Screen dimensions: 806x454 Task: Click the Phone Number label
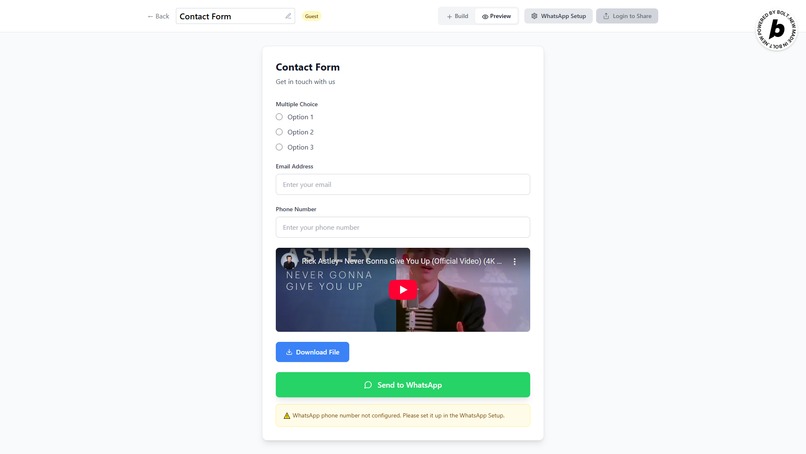tap(296, 209)
